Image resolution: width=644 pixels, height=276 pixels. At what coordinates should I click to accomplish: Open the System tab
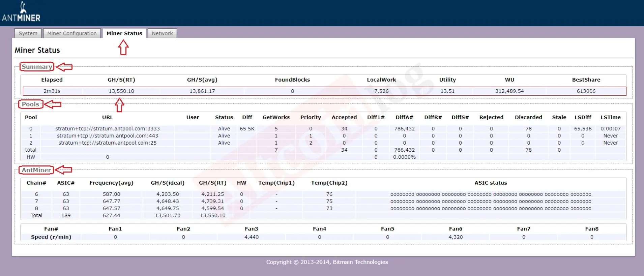point(28,33)
